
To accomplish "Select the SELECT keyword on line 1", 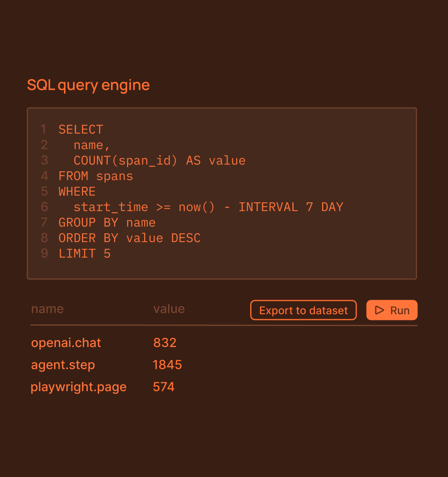I will [x=81, y=129].
